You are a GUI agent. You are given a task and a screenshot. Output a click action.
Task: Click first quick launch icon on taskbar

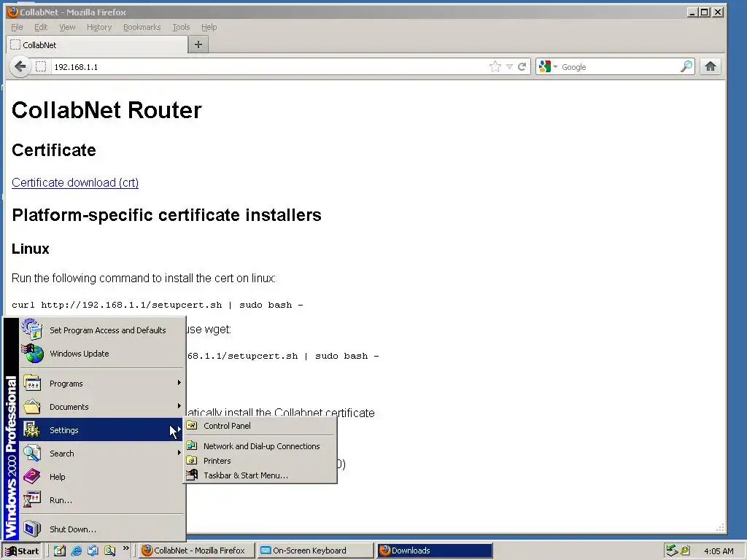click(59, 551)
